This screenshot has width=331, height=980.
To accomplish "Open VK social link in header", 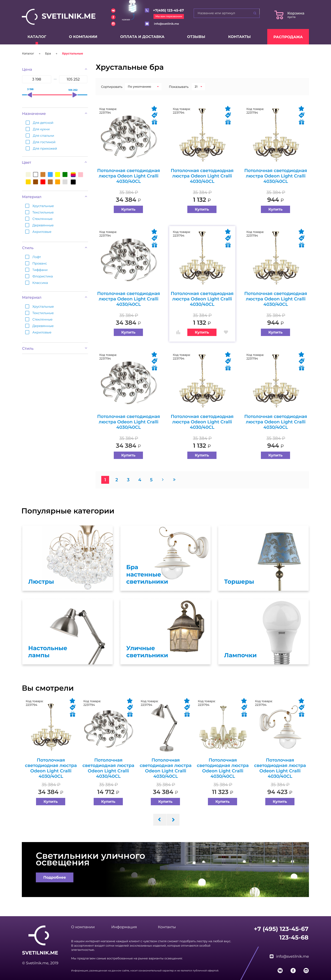I will tap(113, 11).
